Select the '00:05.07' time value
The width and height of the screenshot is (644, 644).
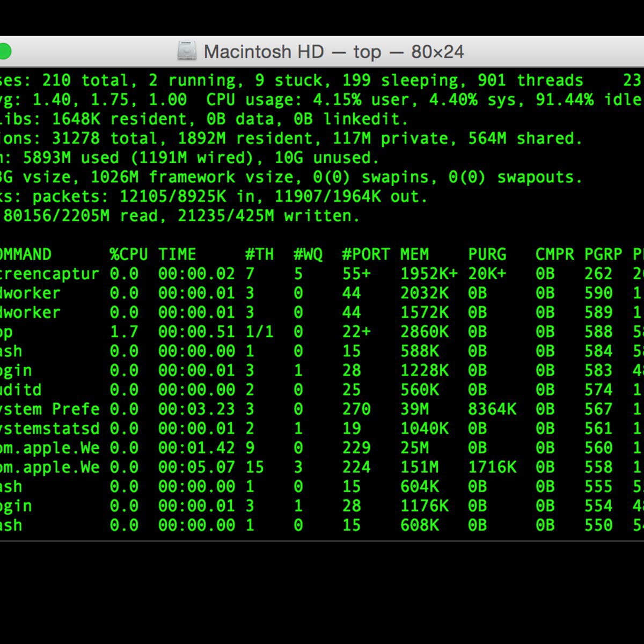click(196, 467)
